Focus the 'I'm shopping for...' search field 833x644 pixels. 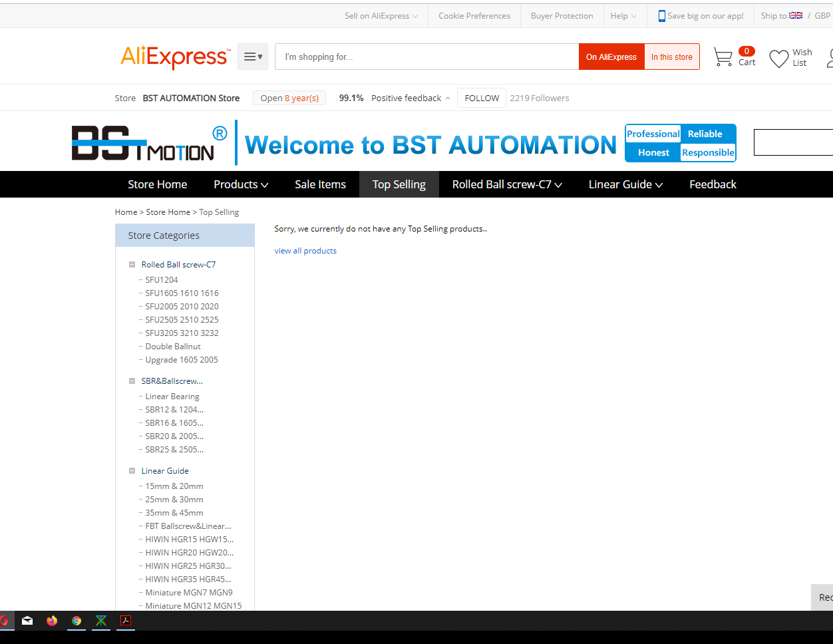pyautogui.click(x=426, y=57)
